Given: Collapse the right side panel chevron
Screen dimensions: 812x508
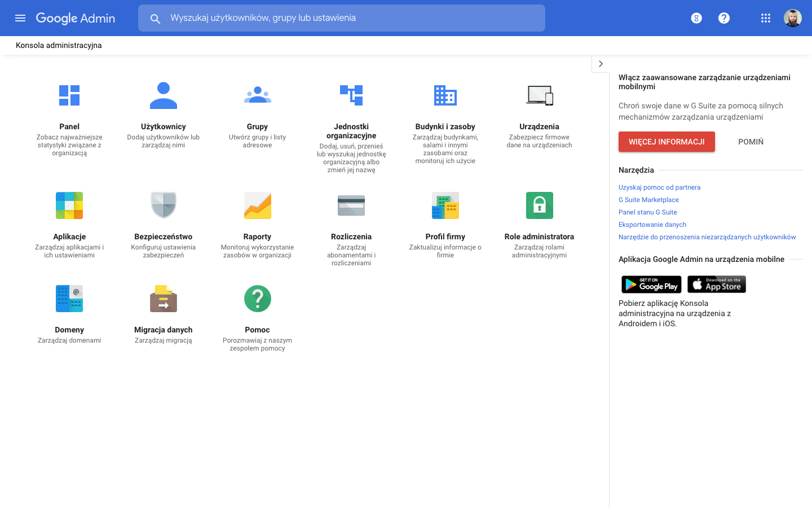Looking at the screenshot, I should click(x=601, y=64).
